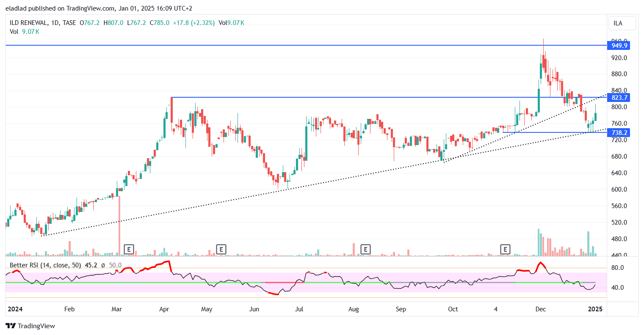Click the published-by header text by eladlad
This screenshot has height=335, width=644.
pos(99,8)
